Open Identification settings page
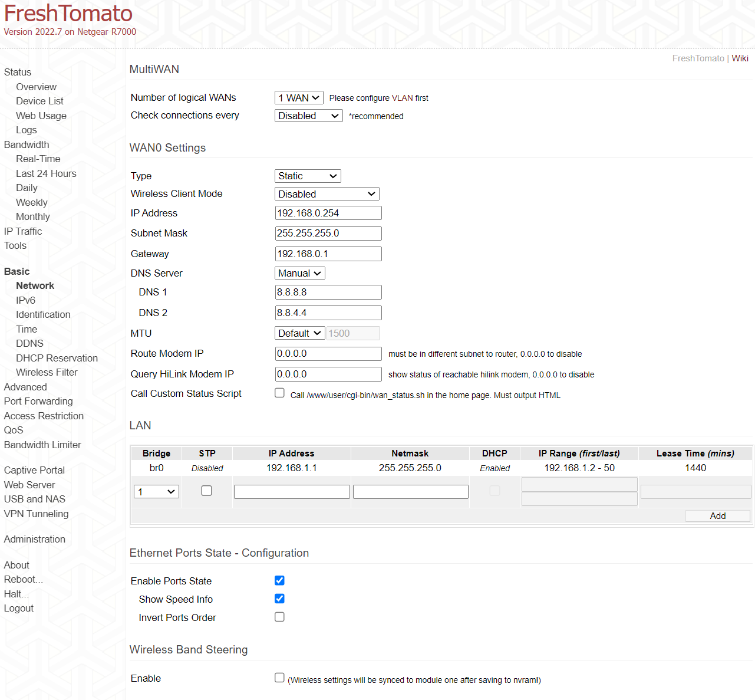 pyautogui.click(x=43, y=314)
